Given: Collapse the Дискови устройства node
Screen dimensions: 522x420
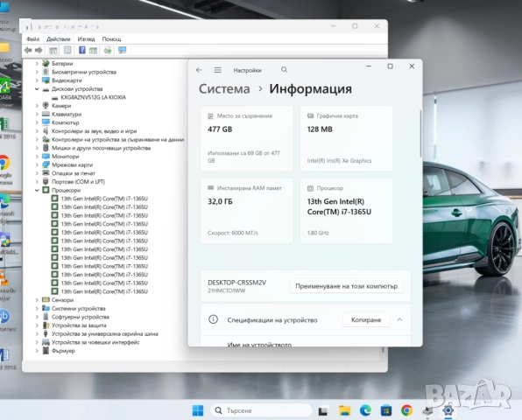Looking at the screenshot, I should pos(37,88).
